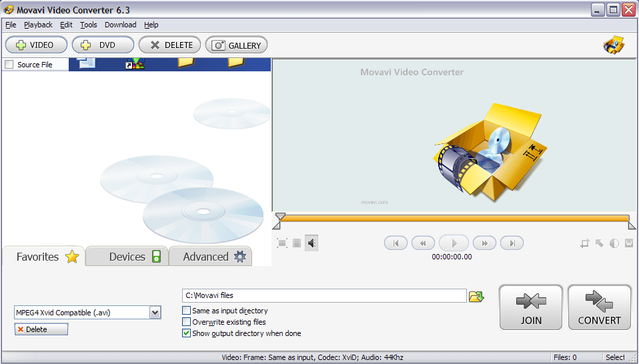This screenshot has height=364, width=639.
Task: Click the watermark W icon
Action: [x=629, y=243]
